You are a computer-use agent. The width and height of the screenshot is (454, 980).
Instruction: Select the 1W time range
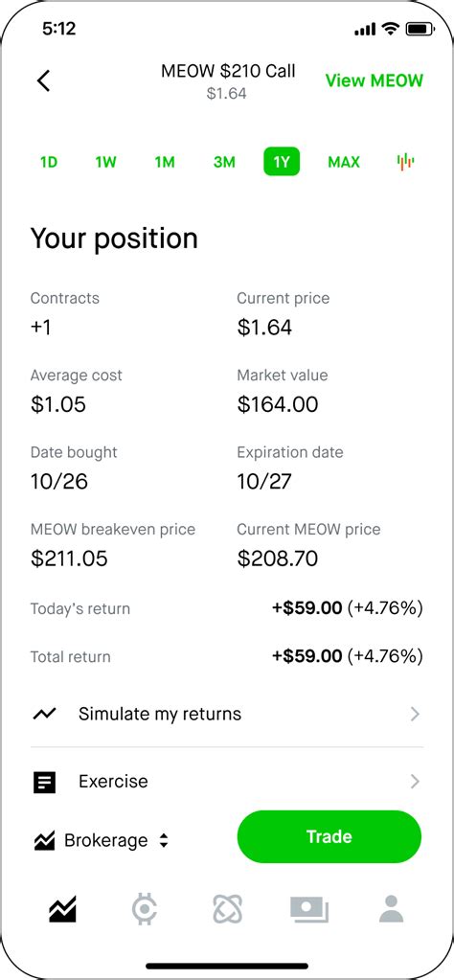[x=105, y=163]
